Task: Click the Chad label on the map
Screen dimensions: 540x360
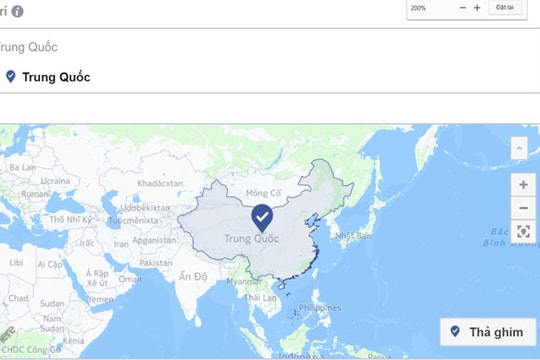Action: 18,298
